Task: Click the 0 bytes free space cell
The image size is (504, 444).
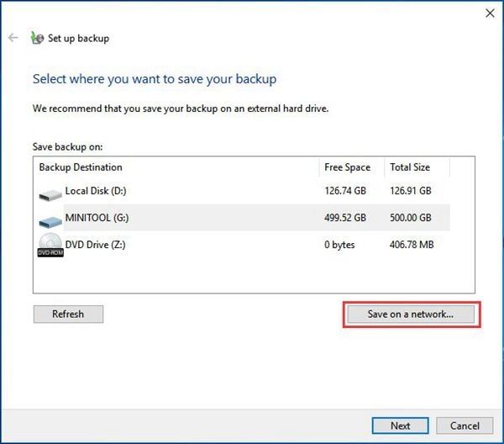Action: coord(339,245)
